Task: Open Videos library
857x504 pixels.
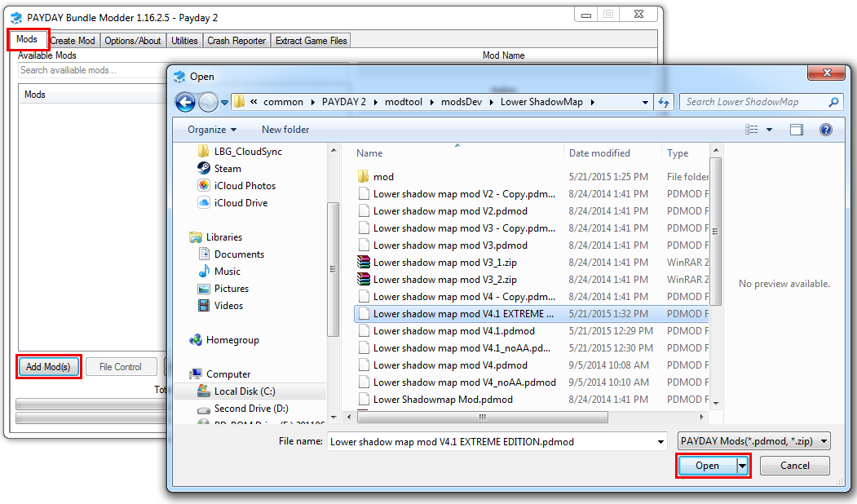Action: pos(228,306)
